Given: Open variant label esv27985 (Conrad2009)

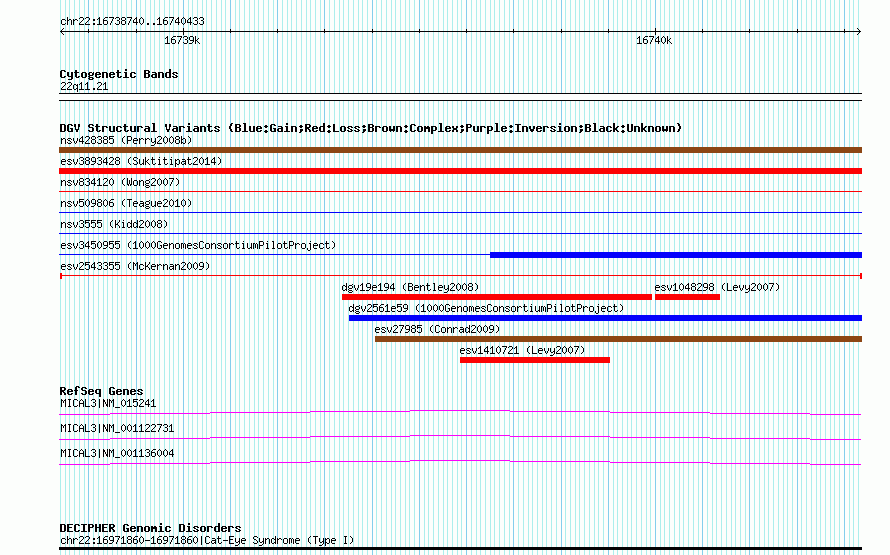Looking at the screenshot, I should (437, 329).
